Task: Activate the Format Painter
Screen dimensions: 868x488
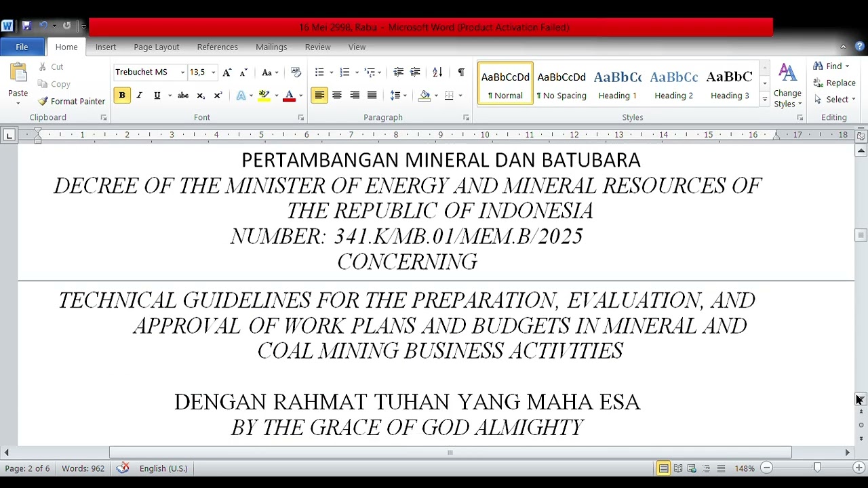Action: tap(71, 101)
